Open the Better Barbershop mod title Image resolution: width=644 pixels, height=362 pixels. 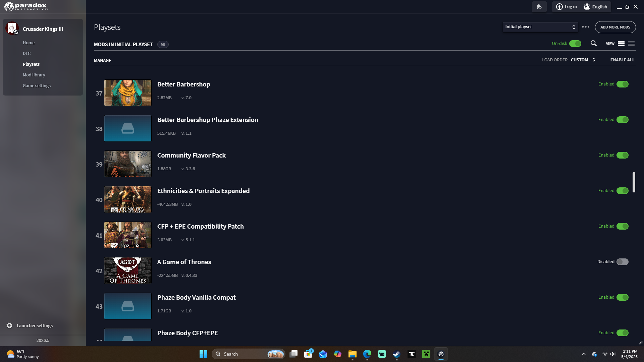pos(183,84)
